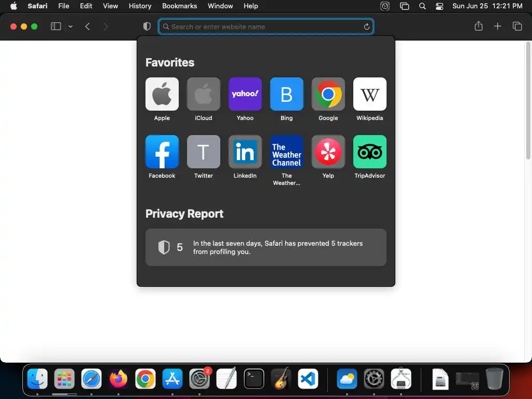Open App Store from the Dock

(172, 379)
